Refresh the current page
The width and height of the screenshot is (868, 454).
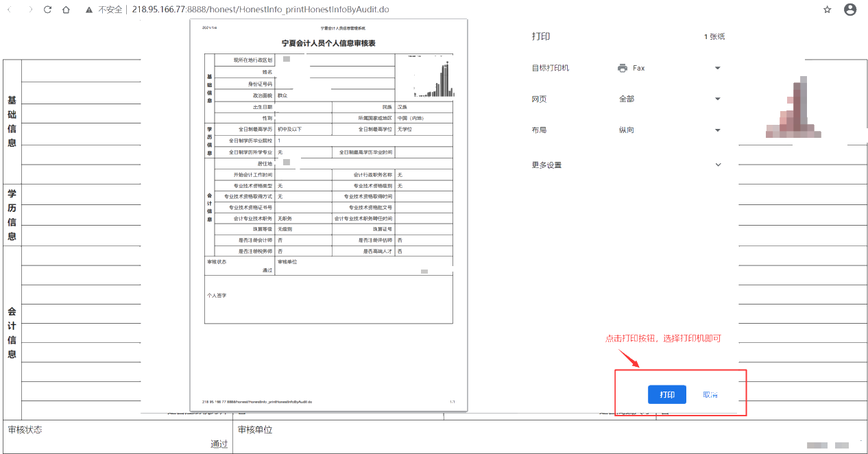pyautogui.click(x=47, y=10)
